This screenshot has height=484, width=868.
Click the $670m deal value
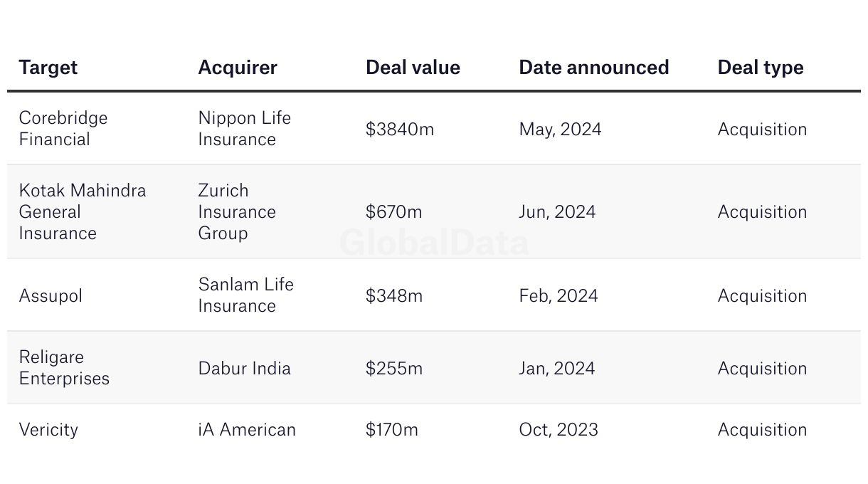(393, 212)
